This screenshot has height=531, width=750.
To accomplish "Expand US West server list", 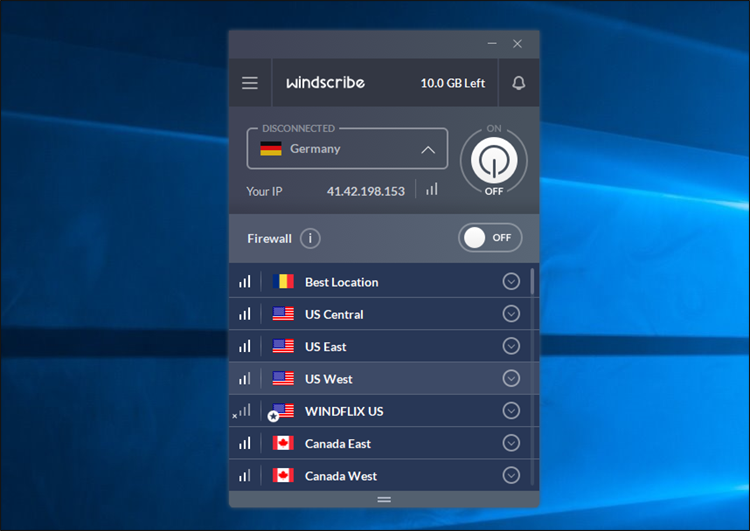I will 511,378.
